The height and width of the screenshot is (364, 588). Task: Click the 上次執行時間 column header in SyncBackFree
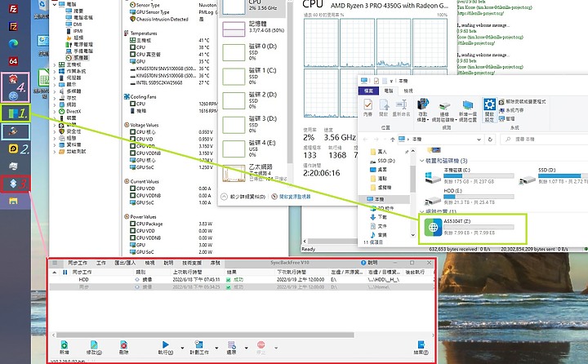(187, 272)
